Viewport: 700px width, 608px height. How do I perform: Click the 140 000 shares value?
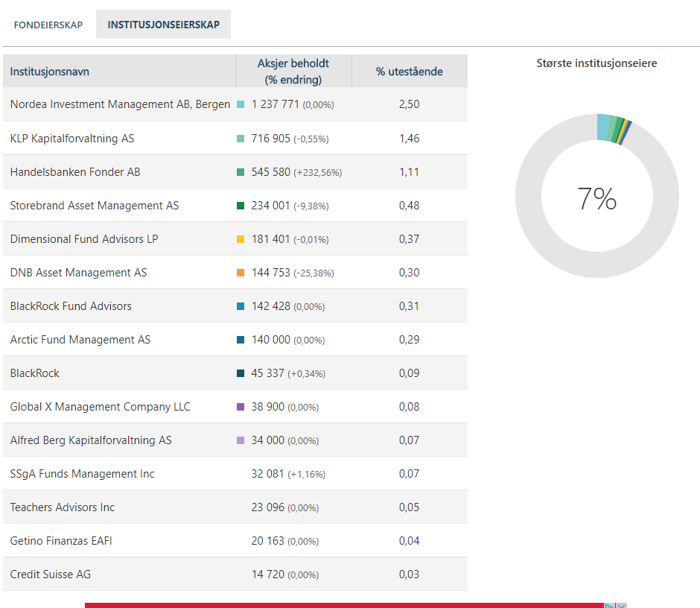click(270, 340)
